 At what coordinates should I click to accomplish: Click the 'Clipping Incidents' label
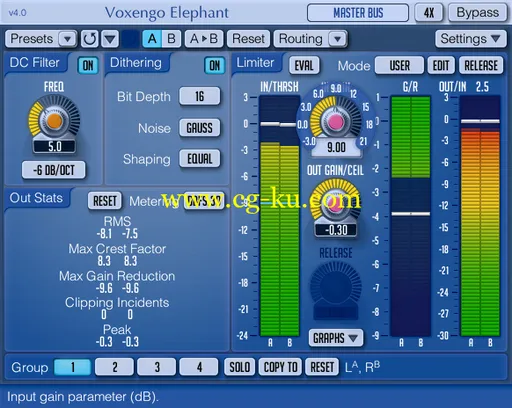click(x=117, y=303)
